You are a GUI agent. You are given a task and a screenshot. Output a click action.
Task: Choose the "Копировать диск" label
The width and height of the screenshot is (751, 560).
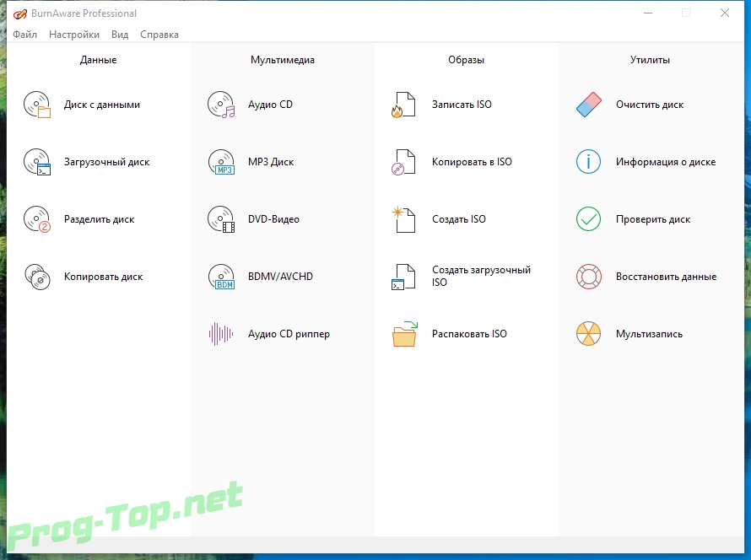(104, 277)
